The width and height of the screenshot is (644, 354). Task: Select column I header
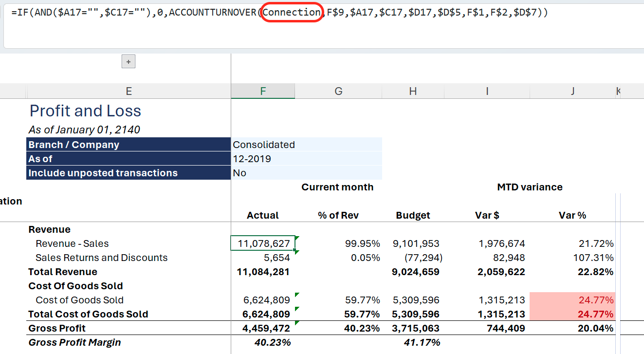tap(487, 91)
